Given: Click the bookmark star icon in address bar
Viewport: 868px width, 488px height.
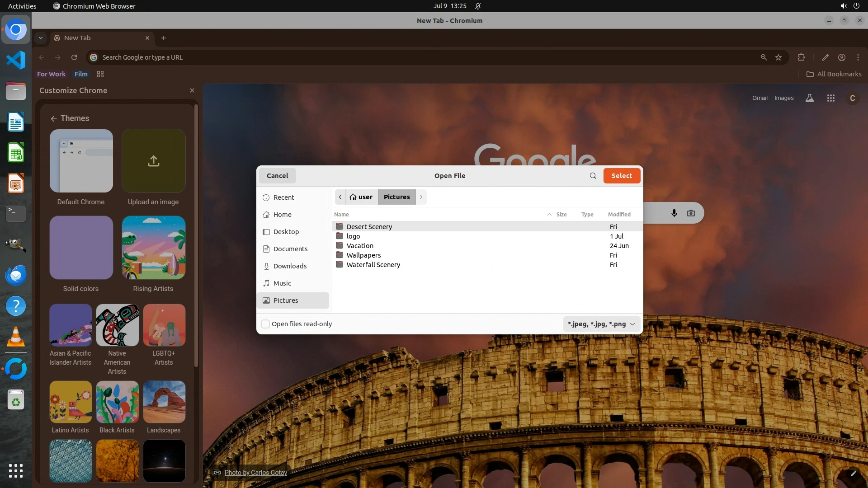Looking at the screenshot, I should point(778,57).
